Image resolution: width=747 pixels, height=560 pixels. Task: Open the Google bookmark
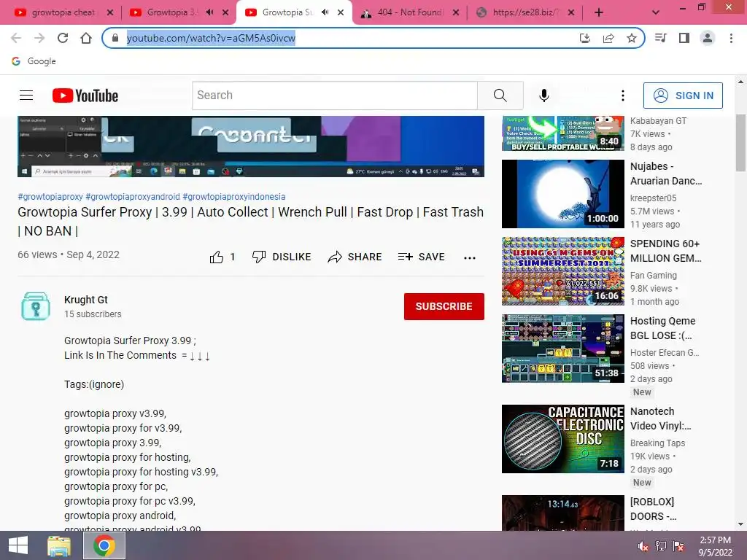pos(34,61)
